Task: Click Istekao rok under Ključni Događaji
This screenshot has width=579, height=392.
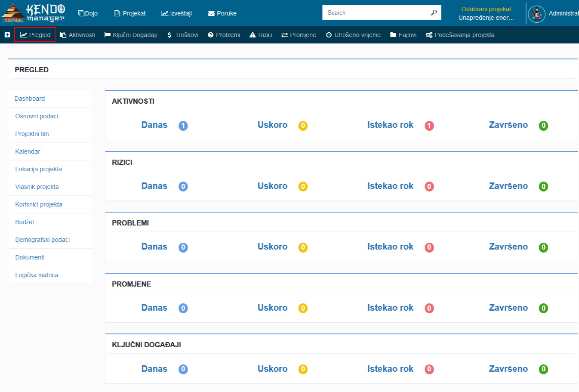Action: [390, 369]
